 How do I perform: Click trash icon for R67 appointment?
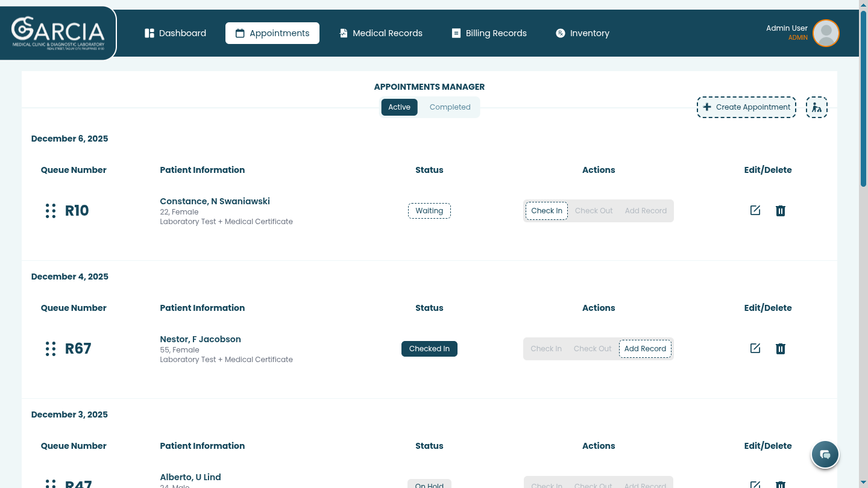click(x=780, y=348)
